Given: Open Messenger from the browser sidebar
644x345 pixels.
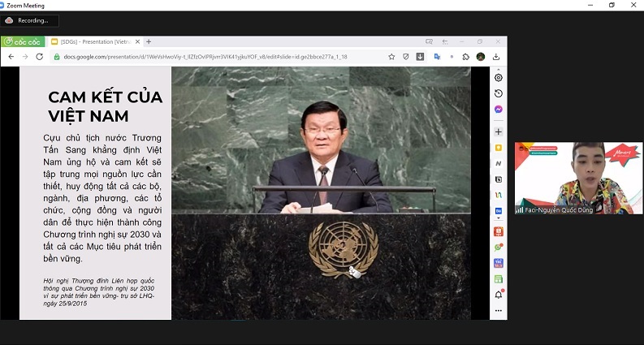Looking at the screenshot, I should (x=499, y=110).
